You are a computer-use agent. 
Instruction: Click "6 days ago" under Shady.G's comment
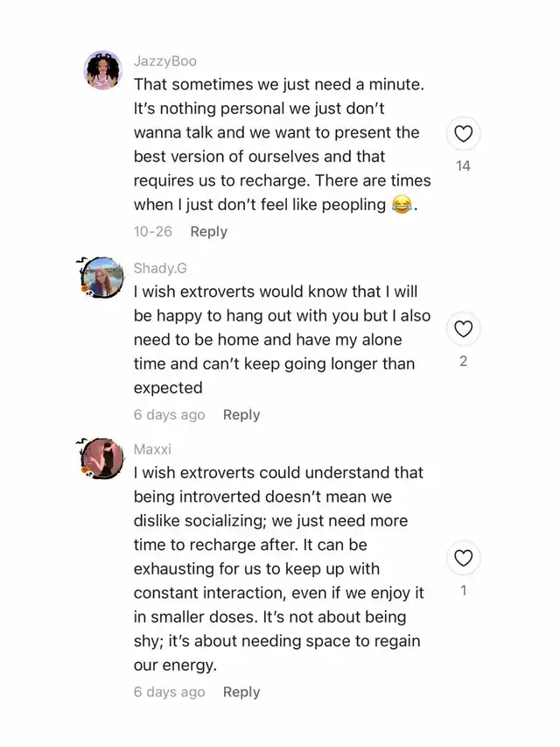coord(170,415)
